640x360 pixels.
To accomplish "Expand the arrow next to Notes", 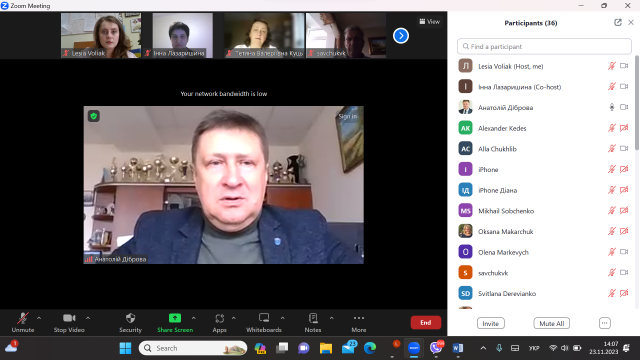I will [331, 318].
